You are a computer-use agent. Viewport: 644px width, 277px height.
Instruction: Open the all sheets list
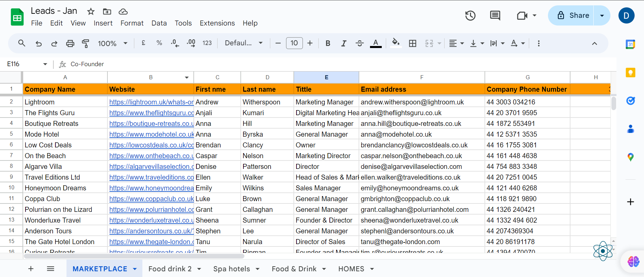(50, 269)
